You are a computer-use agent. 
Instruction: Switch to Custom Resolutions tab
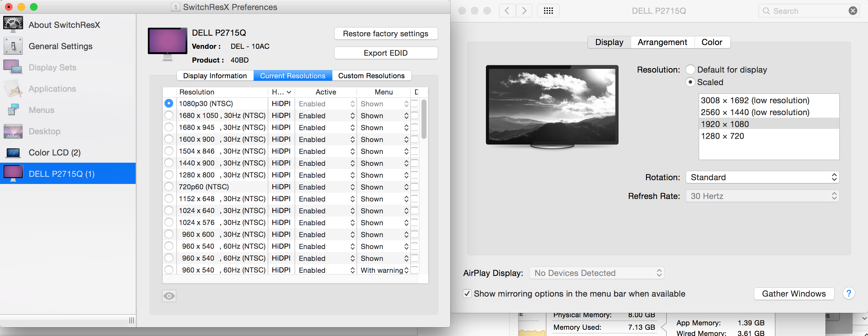(x=371, y=75)
